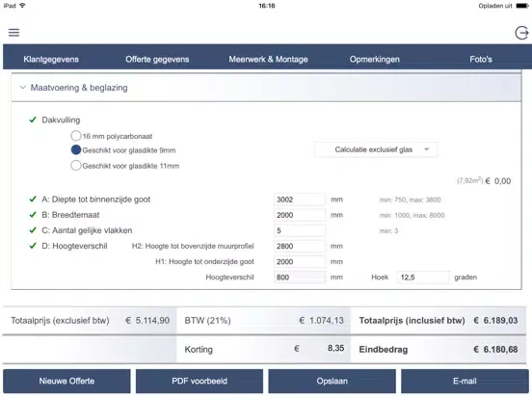The height and width of the screenshot is (399, 532).
Task: Tap the 'min: 3' hint text
Action: tap(388, 231)
